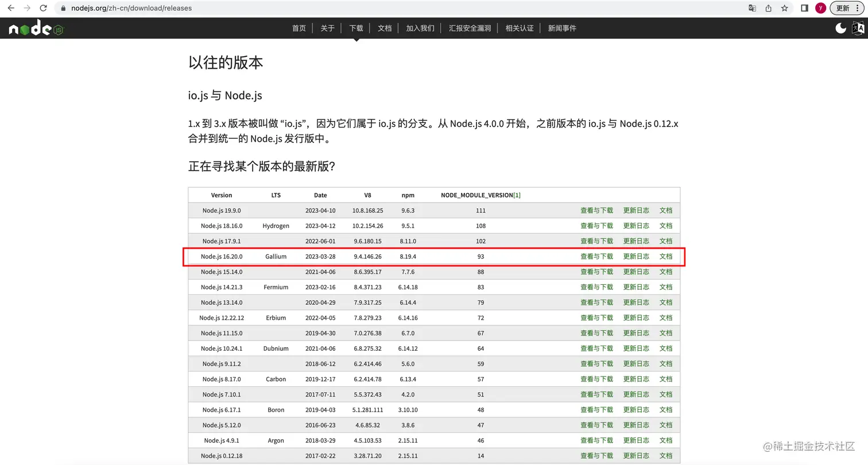The height and width of the screenshot is (465, 868).
Task: Select the Fermium LTS cell
Action: [x=276, y=287]
